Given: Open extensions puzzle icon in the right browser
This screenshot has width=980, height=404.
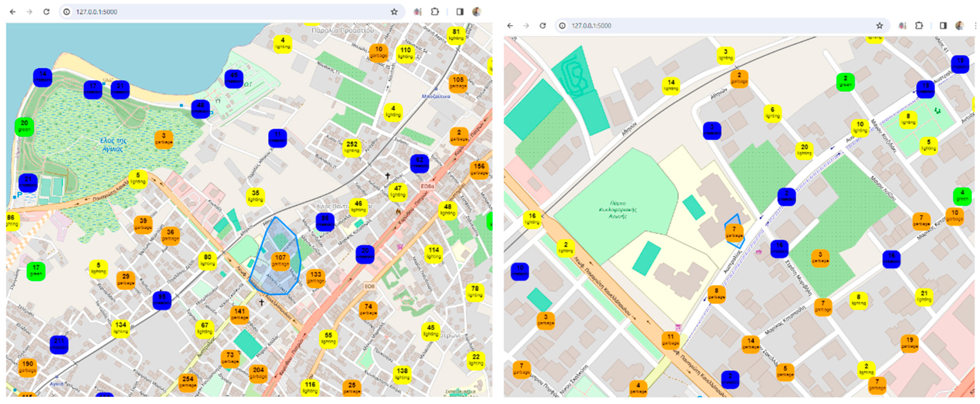Looking at the screenshot, I should (919, 25).
